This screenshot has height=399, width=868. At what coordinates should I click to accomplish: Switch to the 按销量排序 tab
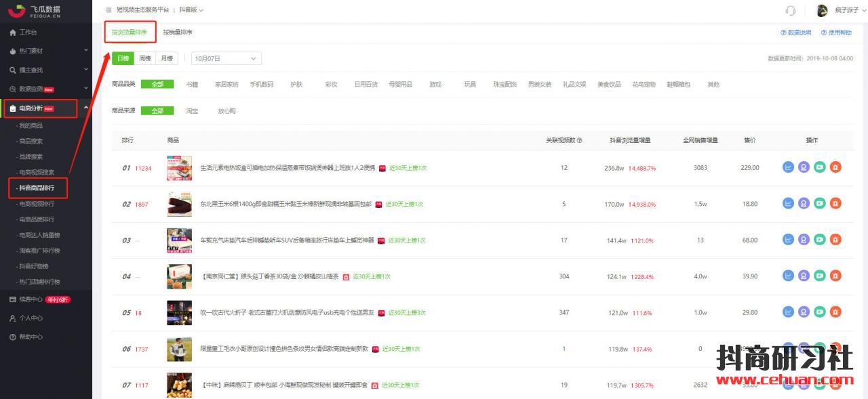pyautogui.click(x=178, y=33)
